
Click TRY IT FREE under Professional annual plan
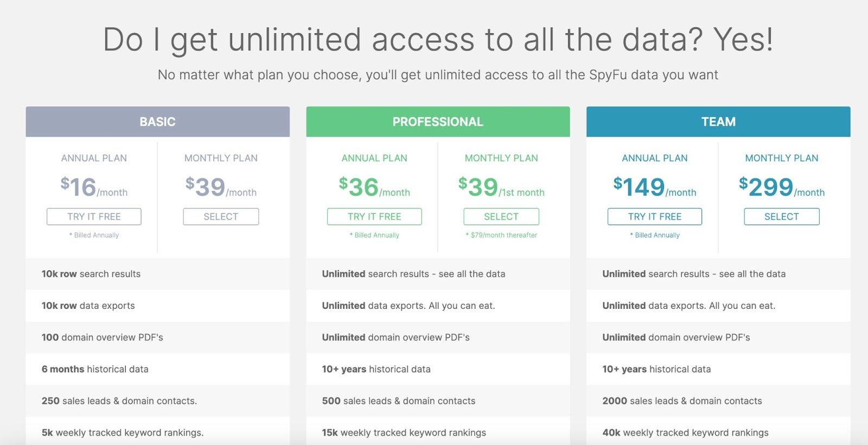374,217
